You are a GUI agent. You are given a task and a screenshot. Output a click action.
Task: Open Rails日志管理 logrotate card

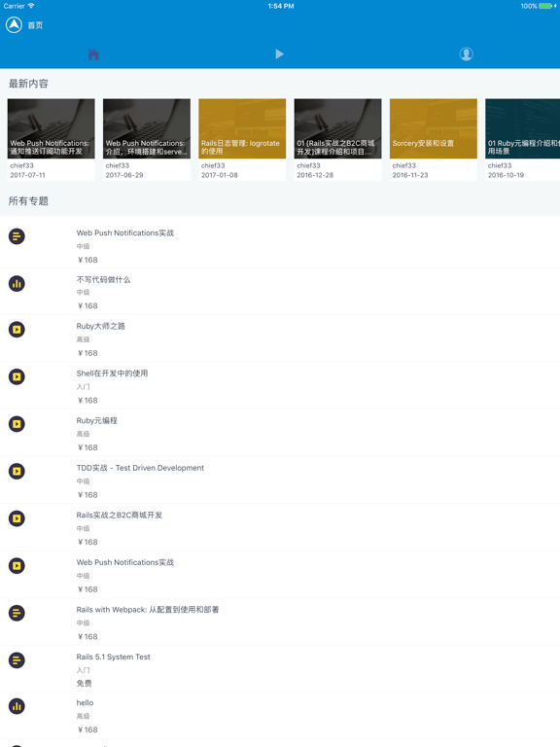pos(242,140)
